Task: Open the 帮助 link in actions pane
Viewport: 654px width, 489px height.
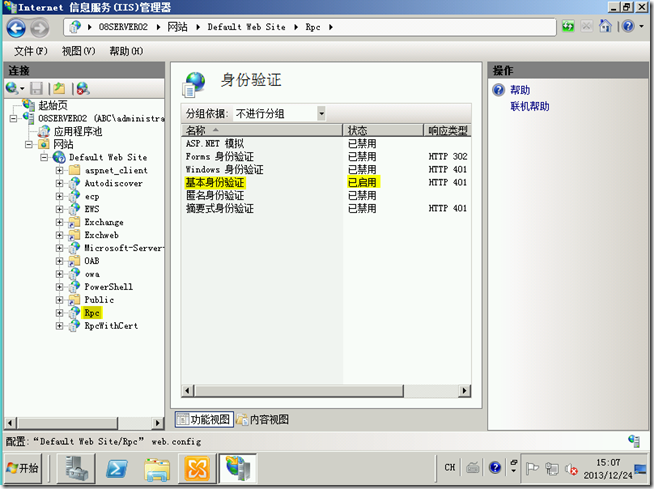Action: tap(520, 90)
